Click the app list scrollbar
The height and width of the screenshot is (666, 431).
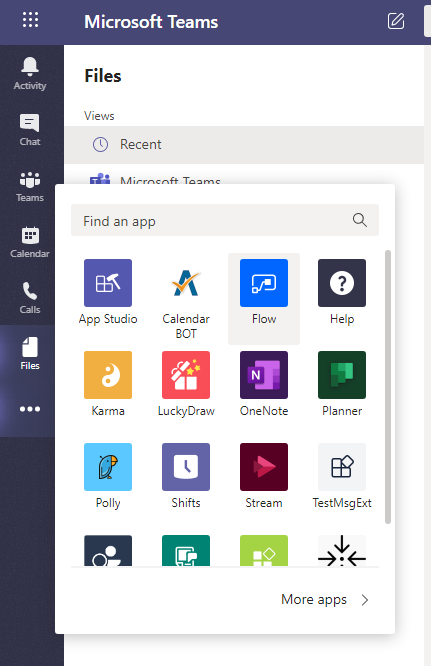tap(388, 387)
